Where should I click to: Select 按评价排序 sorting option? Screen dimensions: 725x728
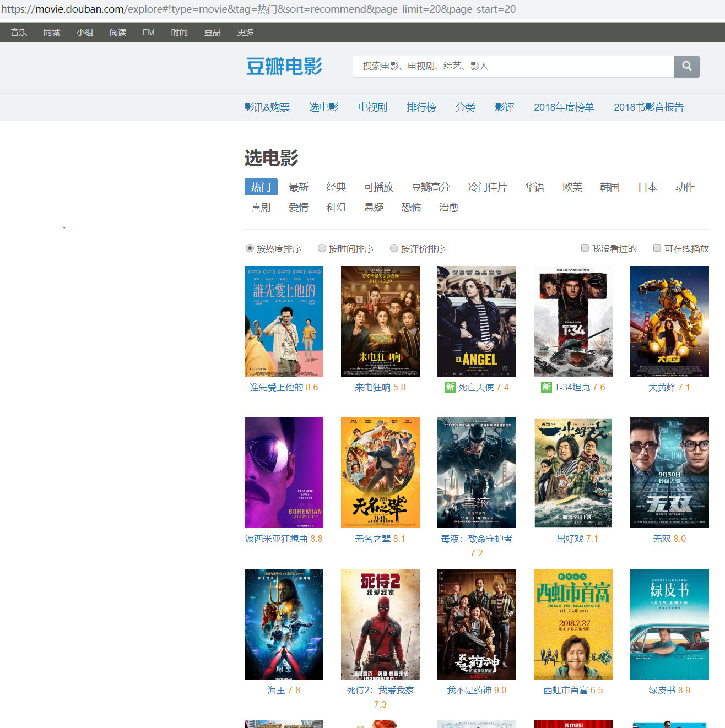[x=394, y=248]
